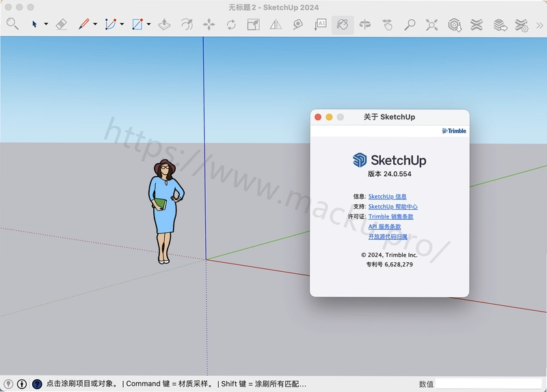The image size is (547, 392).
Task: Open the Shapes tool dropdown arrow
Action: tap(148, 24)
